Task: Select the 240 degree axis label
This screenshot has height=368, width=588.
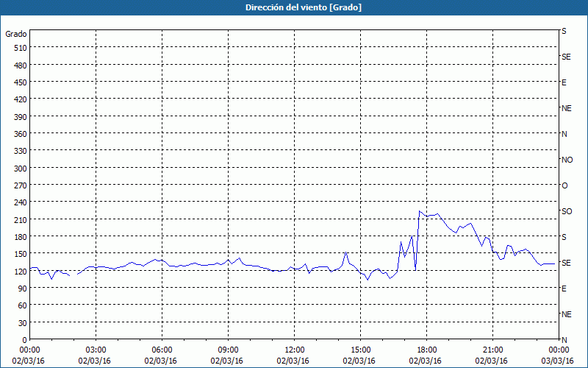Action: click(x=21, y=202)
